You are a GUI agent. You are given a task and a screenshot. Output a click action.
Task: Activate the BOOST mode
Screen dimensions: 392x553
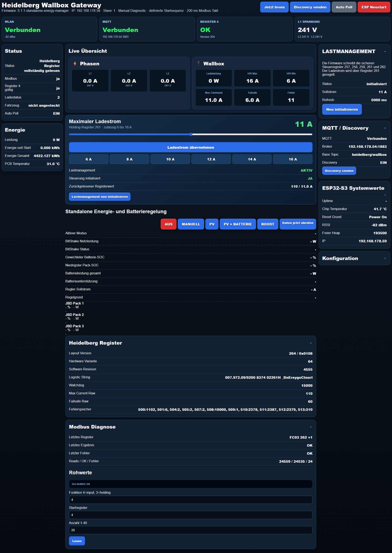click(x=267, y=224)
